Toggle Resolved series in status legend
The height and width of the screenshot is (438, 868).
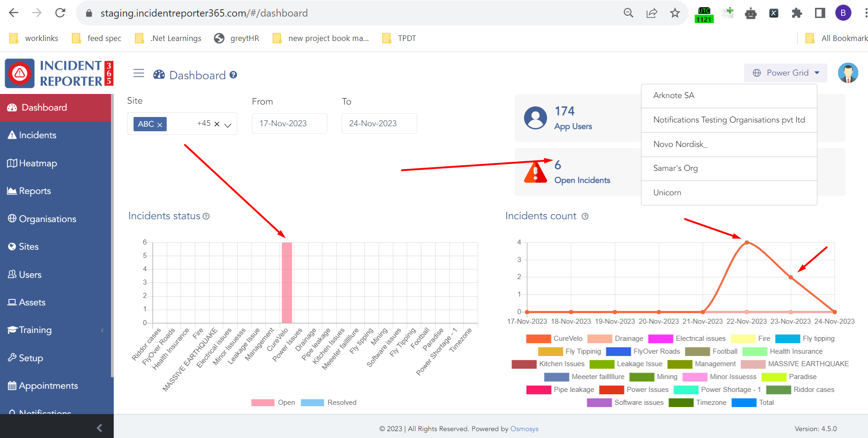tap(329, 403)
